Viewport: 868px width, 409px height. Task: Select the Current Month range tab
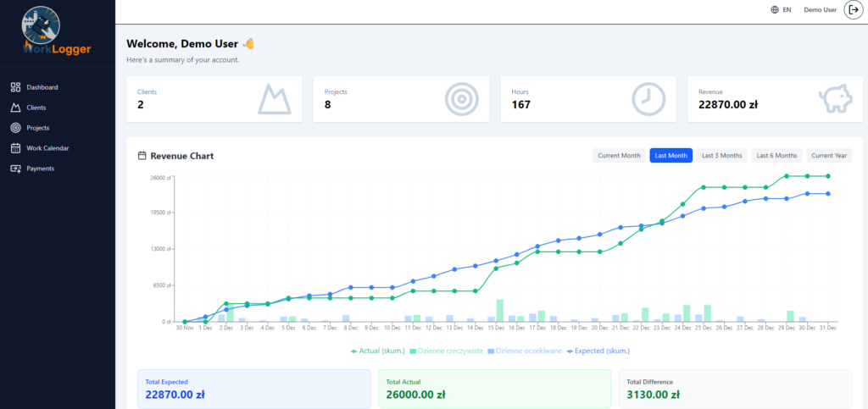coord(619,155)
